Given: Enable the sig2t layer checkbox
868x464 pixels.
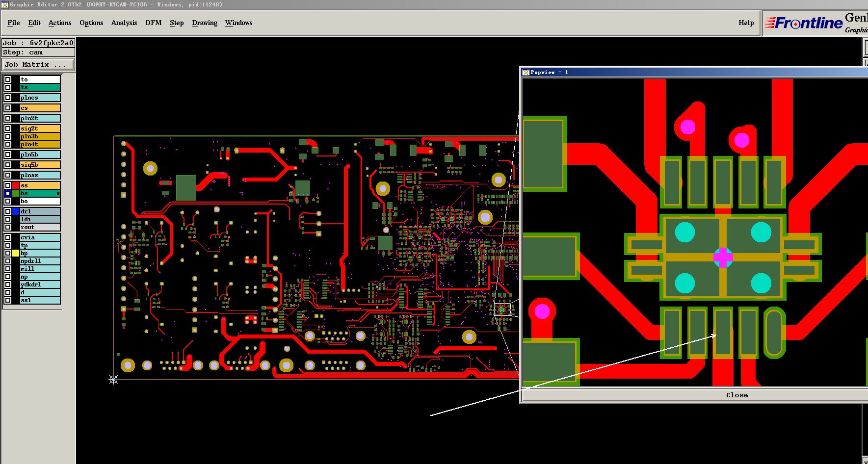Looking at the screenshot, I should [8, 129].
